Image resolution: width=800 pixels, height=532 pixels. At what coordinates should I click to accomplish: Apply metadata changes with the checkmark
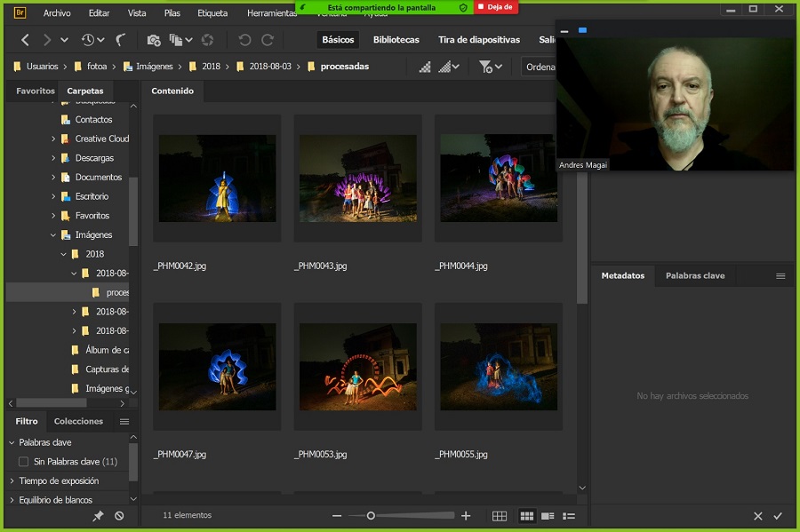[x=778, y=516]
